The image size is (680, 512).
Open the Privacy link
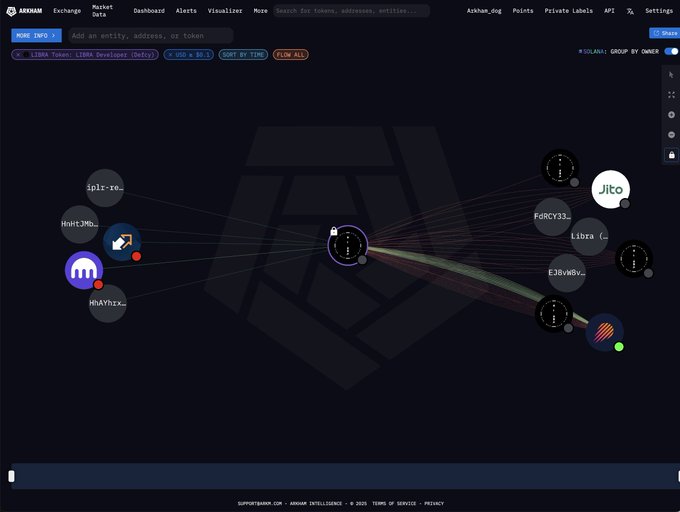pos(434,503)
